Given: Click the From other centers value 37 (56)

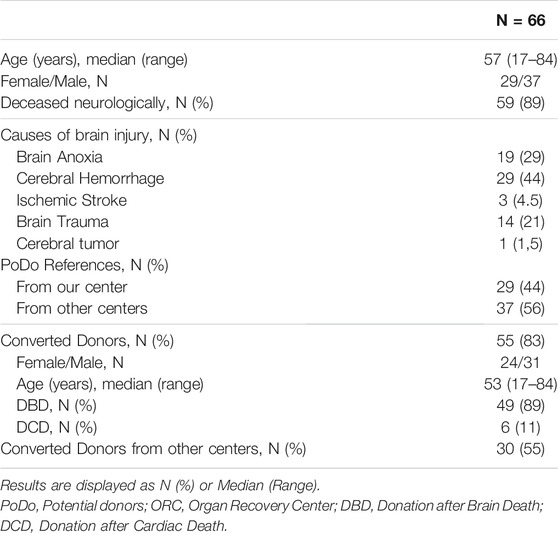Looking at the screenshot, I should tap(520, 309).
